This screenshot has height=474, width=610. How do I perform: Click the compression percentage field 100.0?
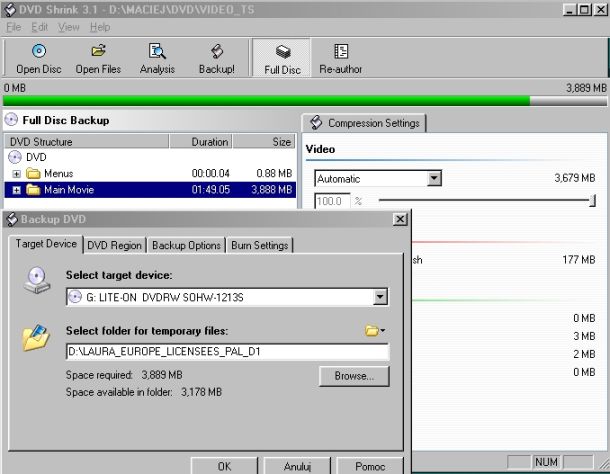click(332, 201)
